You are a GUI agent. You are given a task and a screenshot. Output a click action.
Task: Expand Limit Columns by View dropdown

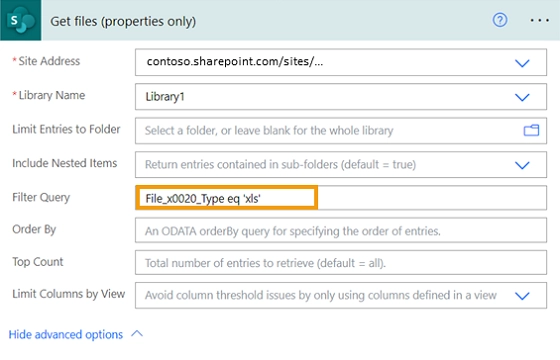tap(522, 296)
